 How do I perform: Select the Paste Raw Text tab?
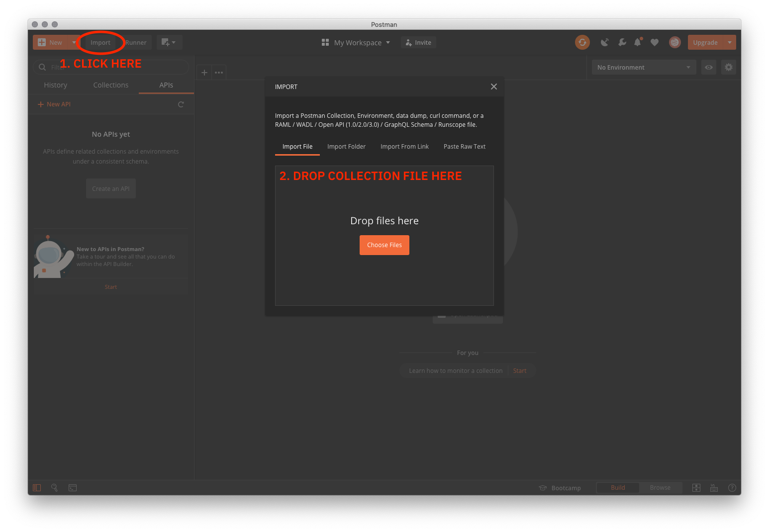coord(465,147)
